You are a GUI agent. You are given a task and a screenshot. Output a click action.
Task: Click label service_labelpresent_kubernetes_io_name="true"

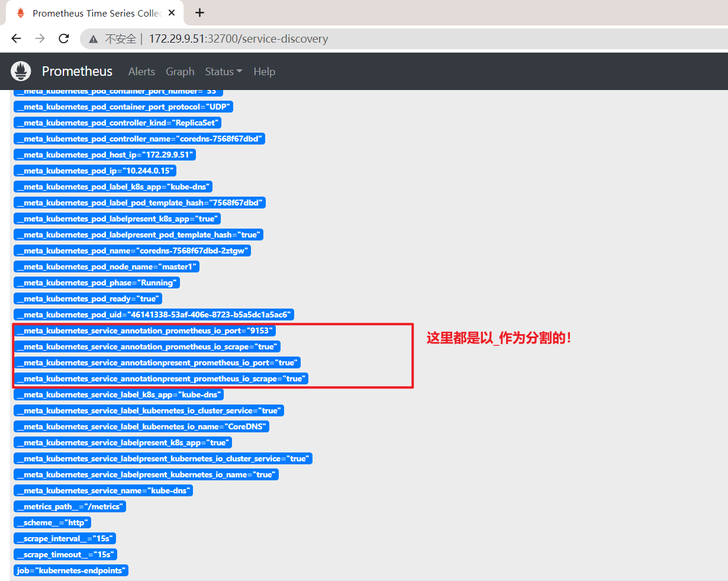pyautogui.click(x=146, y=474)
